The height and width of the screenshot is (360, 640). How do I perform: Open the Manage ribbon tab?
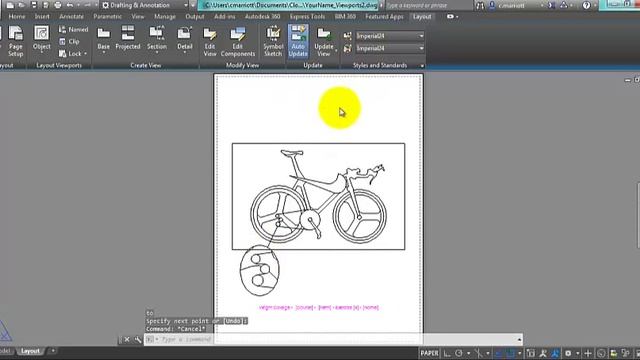pyautogui.click(x=164, y=17)
